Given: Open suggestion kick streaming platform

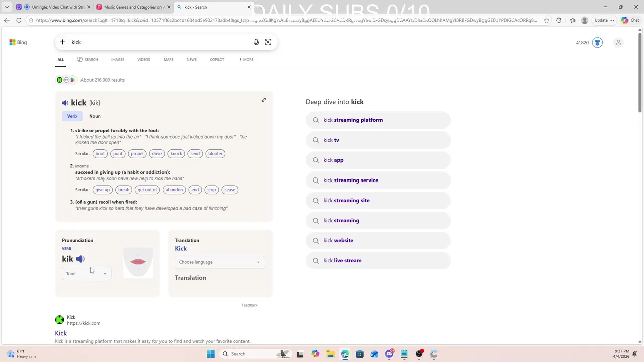Looking at the screenshot, I should [378, 120].
